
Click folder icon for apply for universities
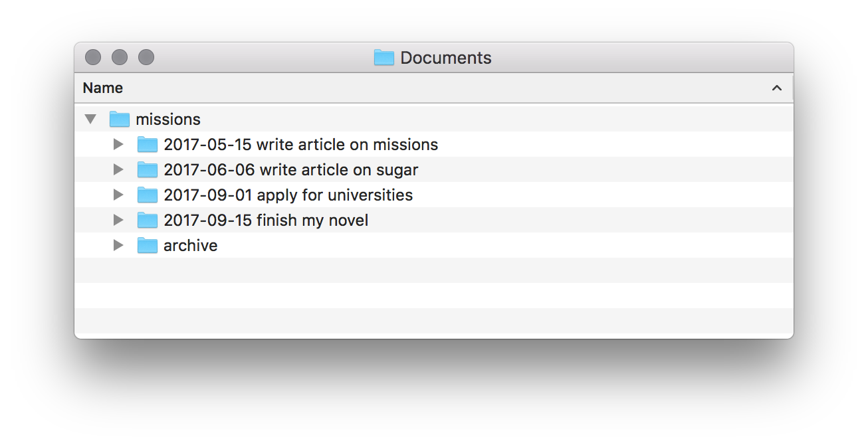[x=147, y=195]
